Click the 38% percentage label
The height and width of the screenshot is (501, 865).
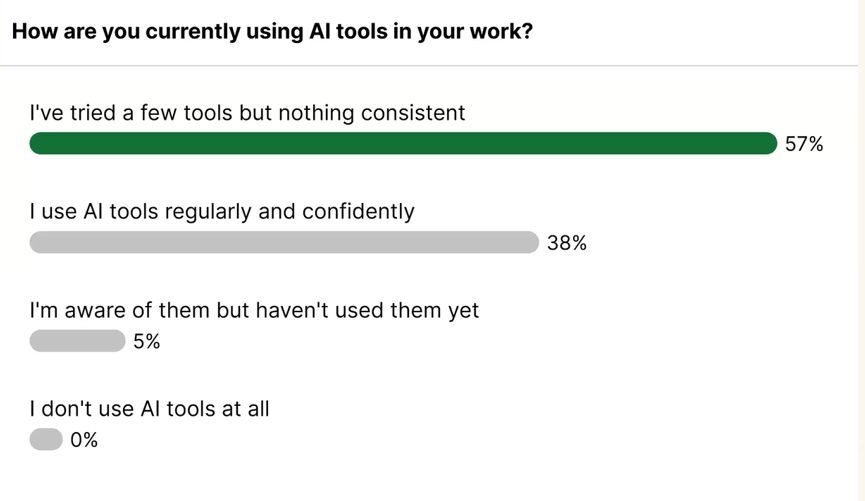click(x=566, y=243)
